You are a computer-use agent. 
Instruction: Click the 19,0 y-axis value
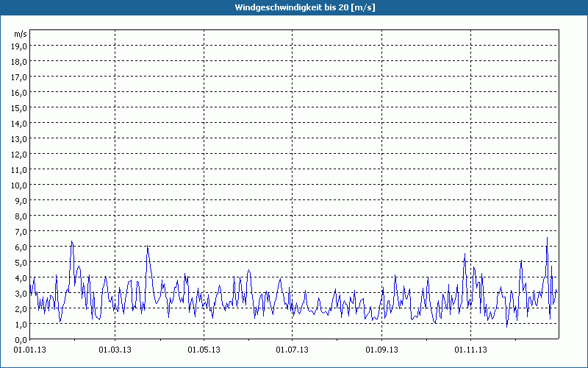19,46
